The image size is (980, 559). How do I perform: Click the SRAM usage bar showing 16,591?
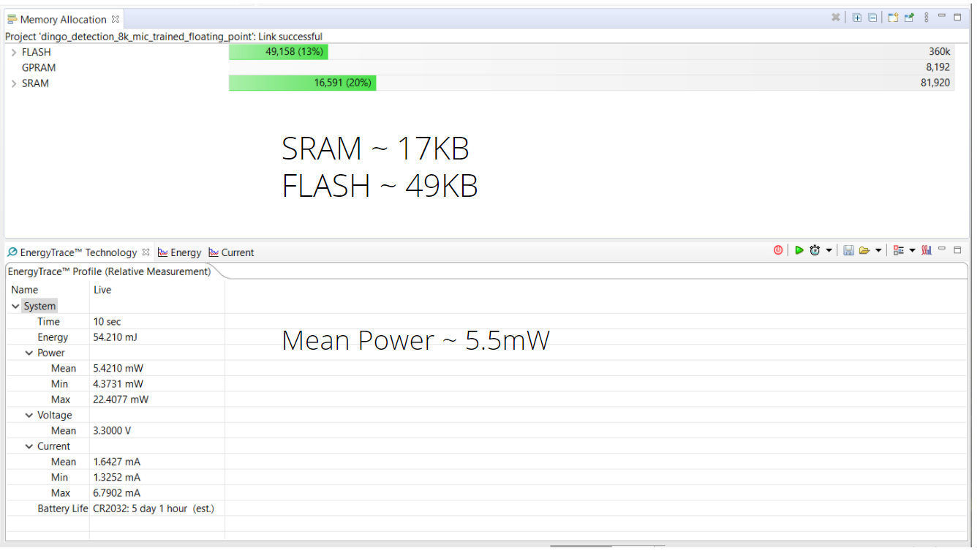[x=302, y=83]
